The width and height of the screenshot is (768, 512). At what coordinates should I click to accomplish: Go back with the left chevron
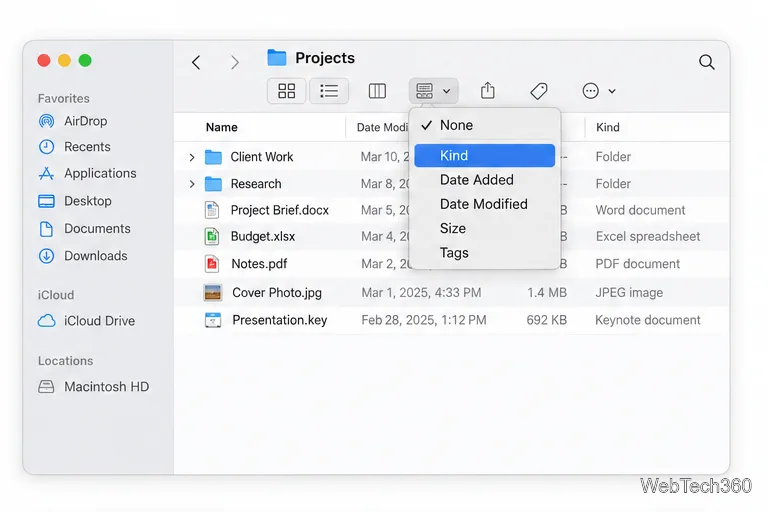[196, 62]
